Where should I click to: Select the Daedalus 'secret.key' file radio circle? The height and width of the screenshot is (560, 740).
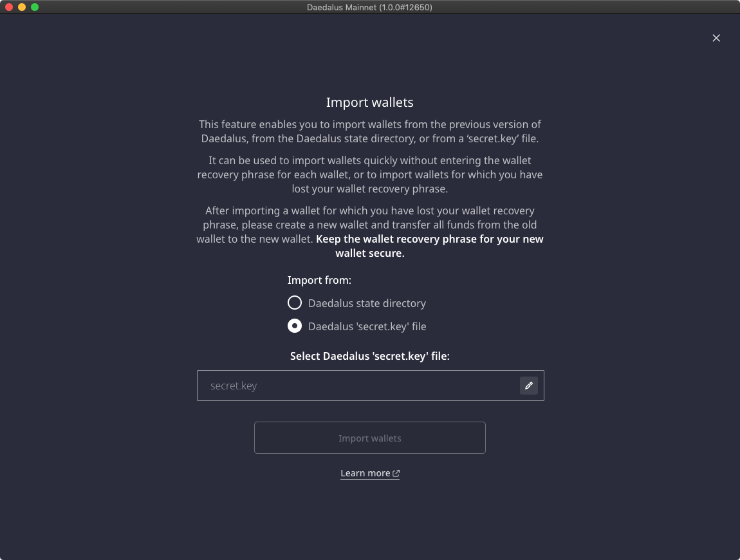click(295, 326)
